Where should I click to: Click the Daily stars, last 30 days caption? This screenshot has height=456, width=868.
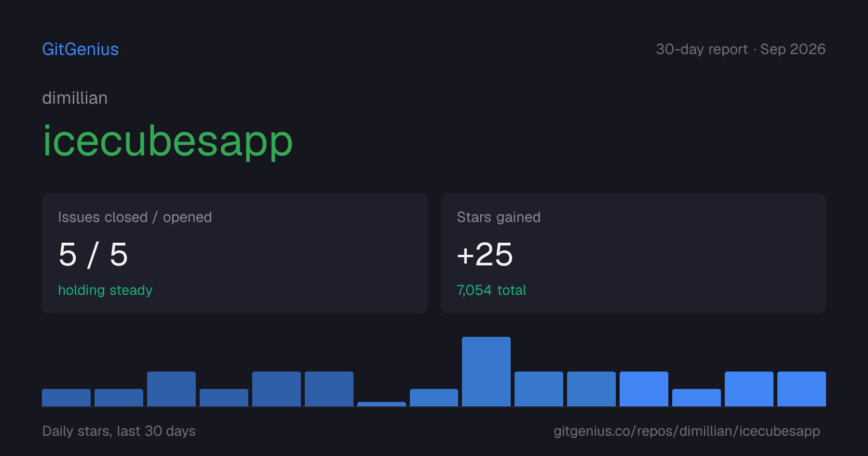119,431
